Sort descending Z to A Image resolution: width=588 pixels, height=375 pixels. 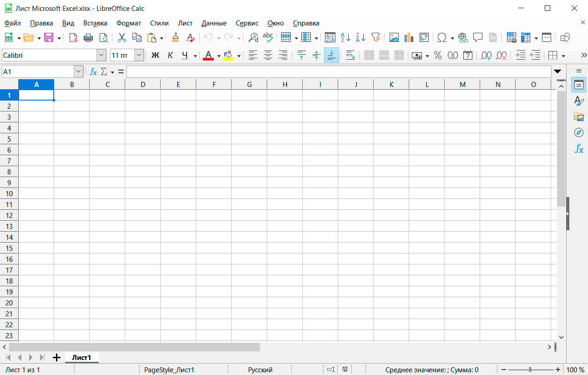point(360,38)
